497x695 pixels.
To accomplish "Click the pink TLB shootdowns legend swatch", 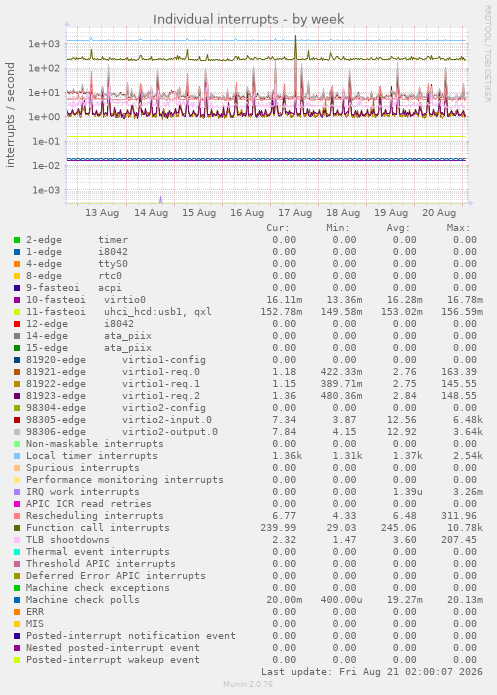I will (17, 540).
